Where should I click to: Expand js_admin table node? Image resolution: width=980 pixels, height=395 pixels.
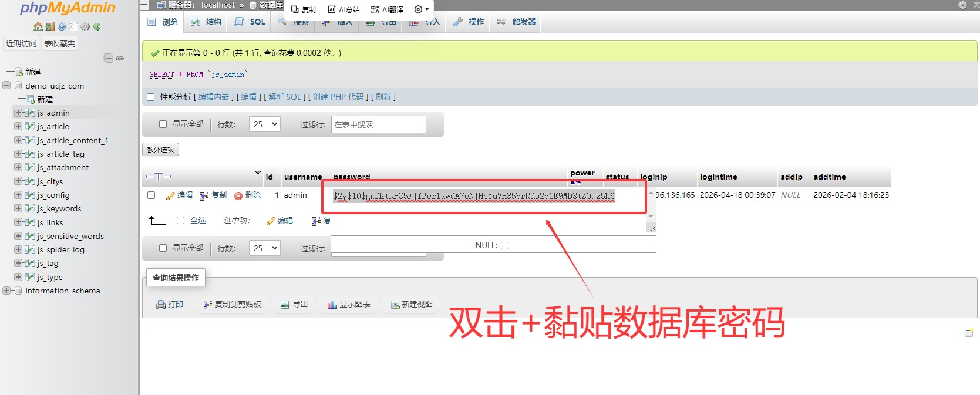point(18,113)
